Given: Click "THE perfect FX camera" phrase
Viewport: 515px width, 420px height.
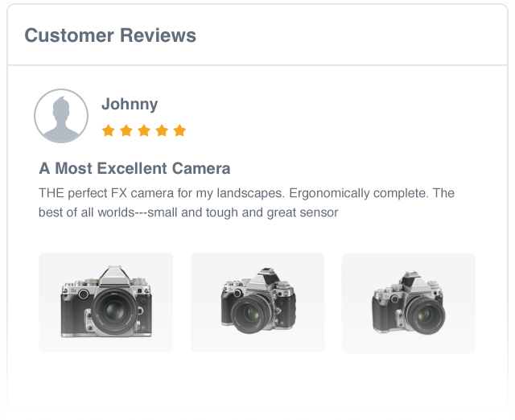Looking at the screenshot, I should pyautogui.click(x=95, y=194).
